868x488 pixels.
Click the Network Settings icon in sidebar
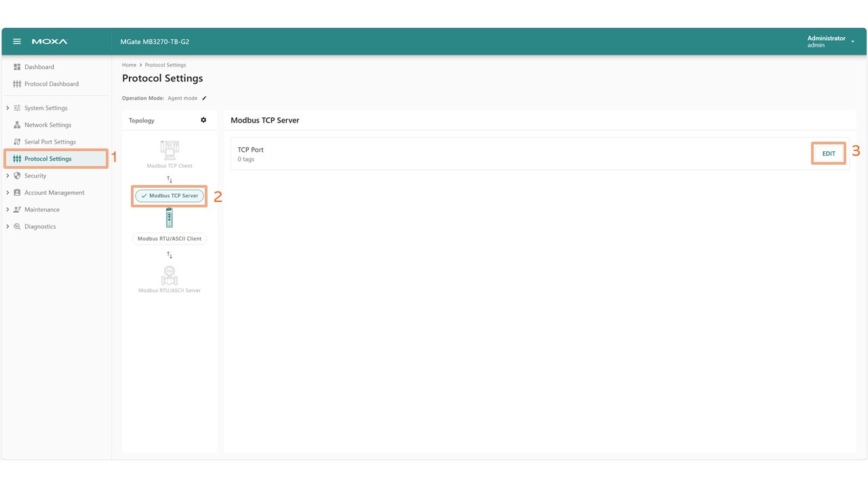[x=17, y=125]
